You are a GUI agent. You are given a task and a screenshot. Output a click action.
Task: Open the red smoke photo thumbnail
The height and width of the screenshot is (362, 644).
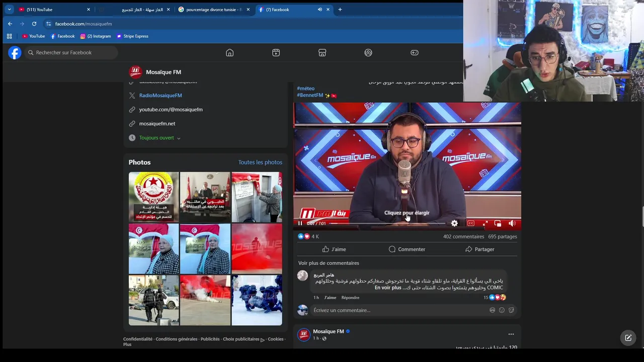(x=257, y=249)
